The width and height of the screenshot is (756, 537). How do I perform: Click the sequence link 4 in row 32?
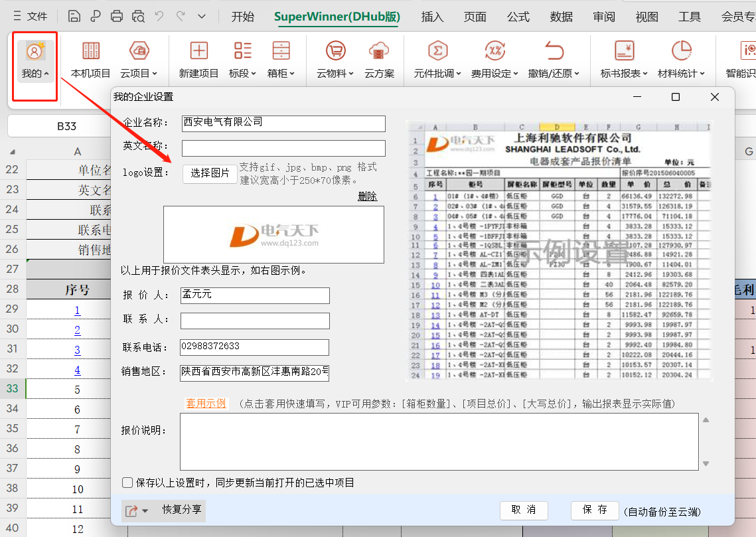tap(77, 370)
